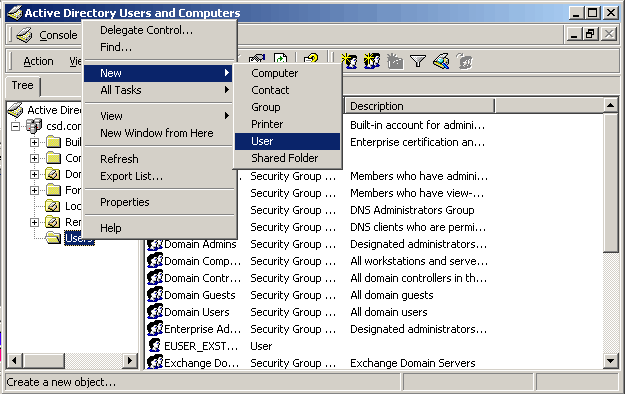Restore the inner console child window
The width and height of the screenshot is (625, 394).
tap(590, 34)
